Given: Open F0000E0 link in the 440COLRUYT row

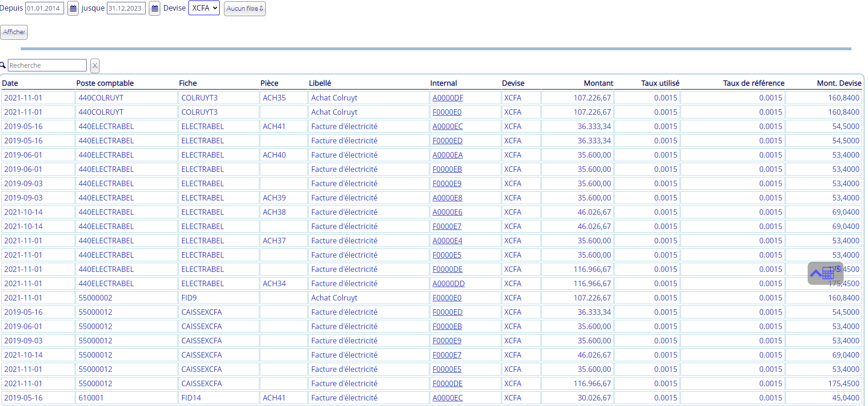Looking at the screenshot, I should [447, 112].
